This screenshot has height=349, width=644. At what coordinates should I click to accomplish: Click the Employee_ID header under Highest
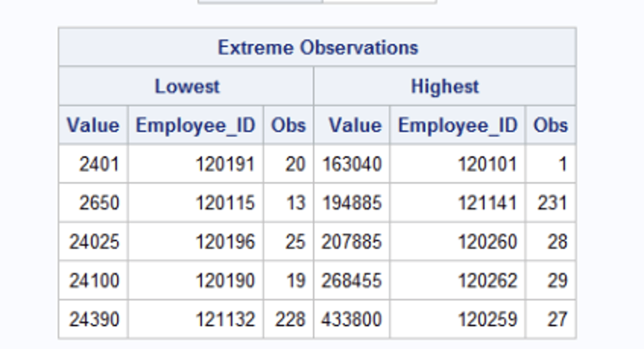(458, 125)
